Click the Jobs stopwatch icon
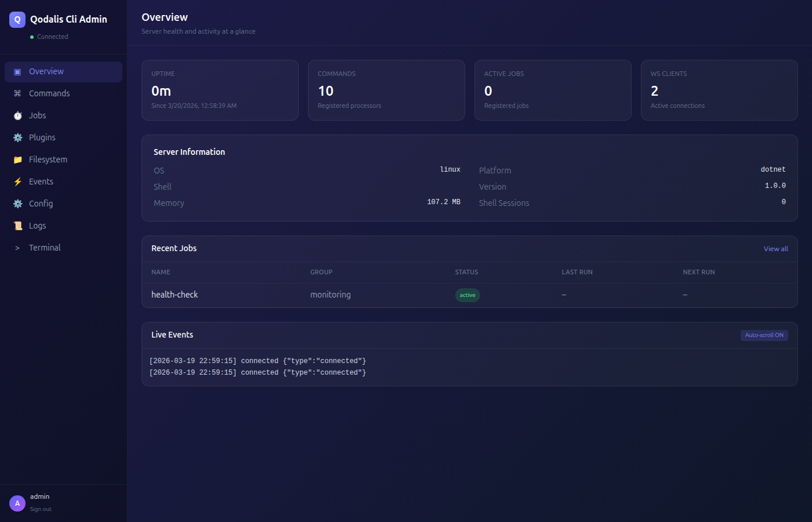Image resolution: width=812 pixels, height=522 pixels. [x=17, y=115]
